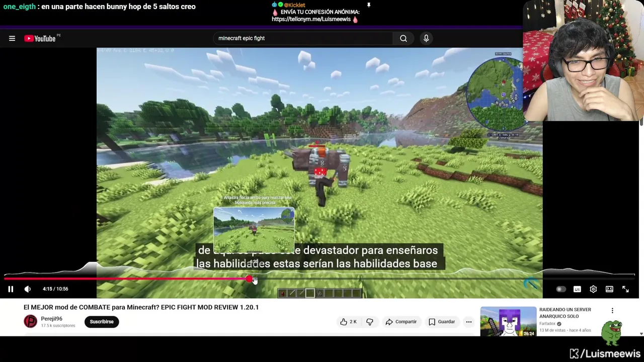Click video title 'El MEJOR mod de COMBATE'
Image resolution: width=644 pixels, height=362 pixels.
click(141, 307)
